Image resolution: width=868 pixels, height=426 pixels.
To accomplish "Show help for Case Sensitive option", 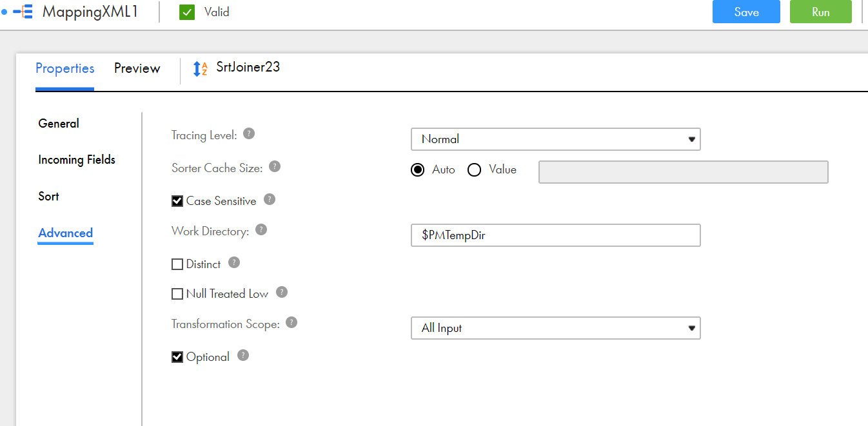I will tap(270, 200).
